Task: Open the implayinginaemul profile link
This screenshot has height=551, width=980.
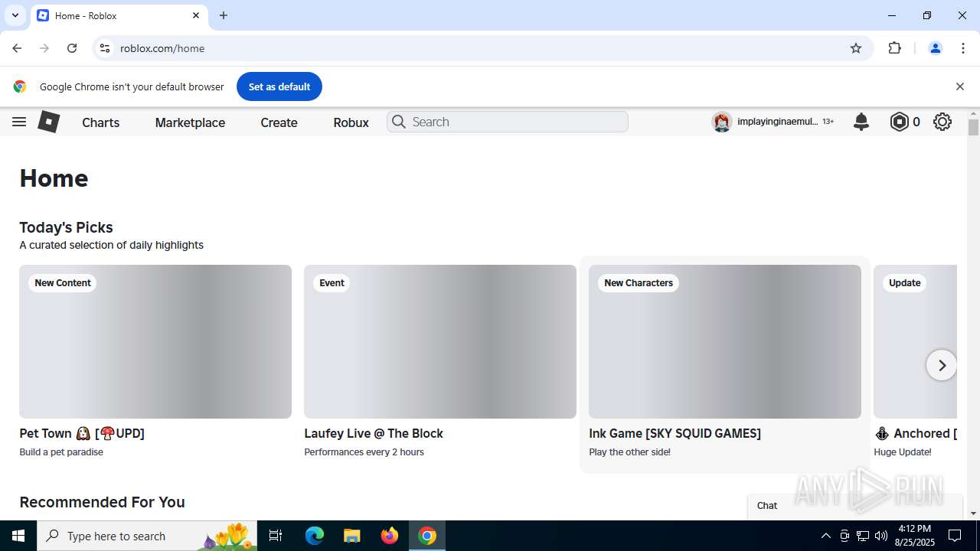Action: [777, 122]
